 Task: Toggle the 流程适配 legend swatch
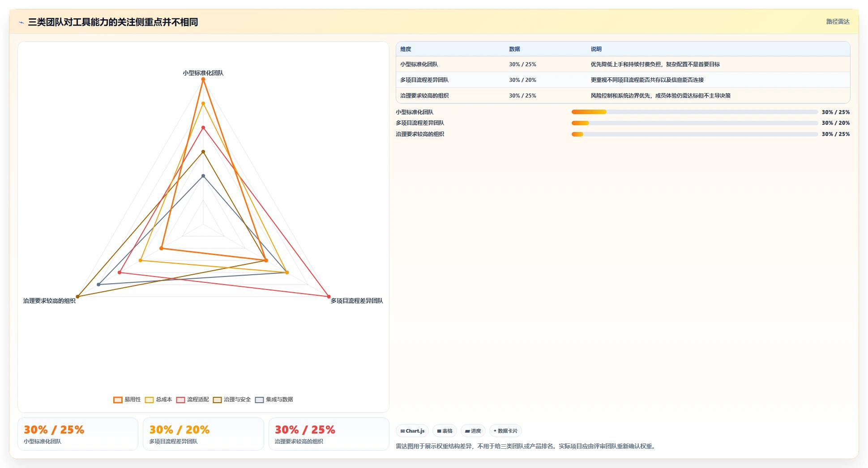[180, 400]
